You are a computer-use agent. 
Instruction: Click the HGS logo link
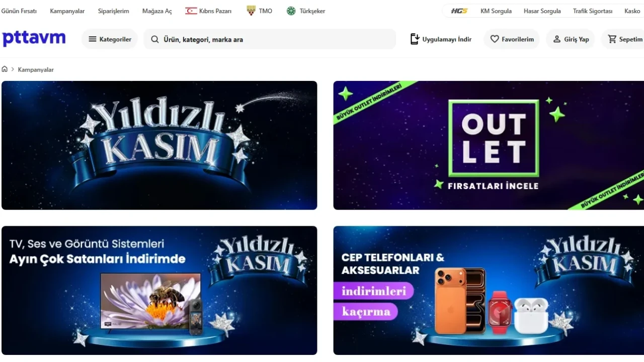click(459, 11)
